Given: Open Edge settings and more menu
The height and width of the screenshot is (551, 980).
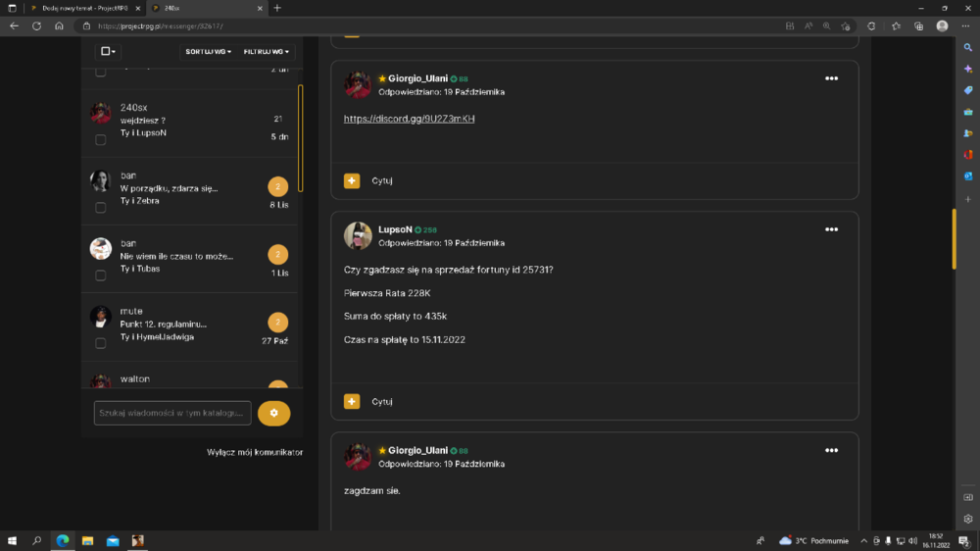Looking at the screenshot, I should pyautogui.click(x=965, y=26).
